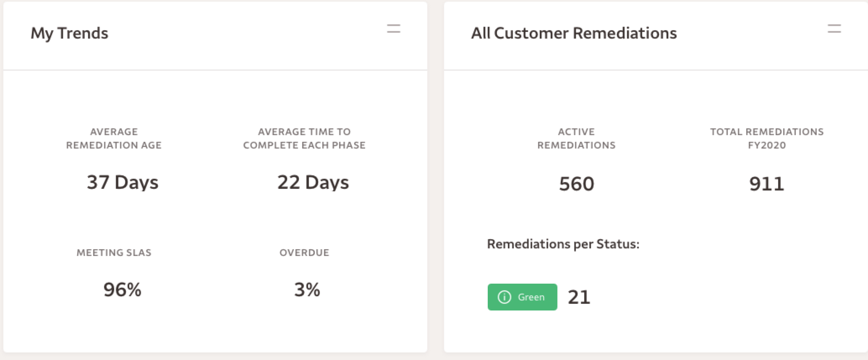Click the 3% Overdue figure
868x360 pixels.
point(307,290)
